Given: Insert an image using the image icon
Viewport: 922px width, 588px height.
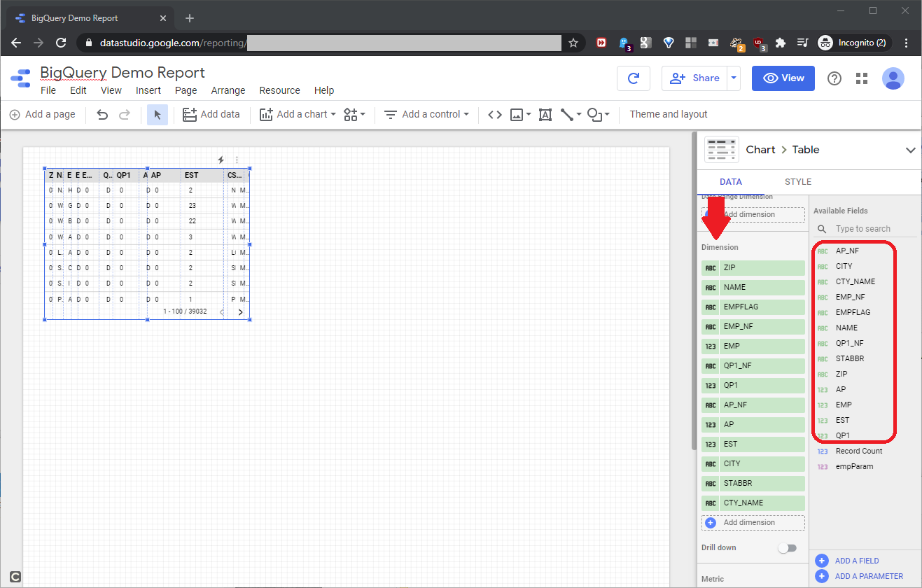Looking at the screenshot, I should [x=517, y=114].
